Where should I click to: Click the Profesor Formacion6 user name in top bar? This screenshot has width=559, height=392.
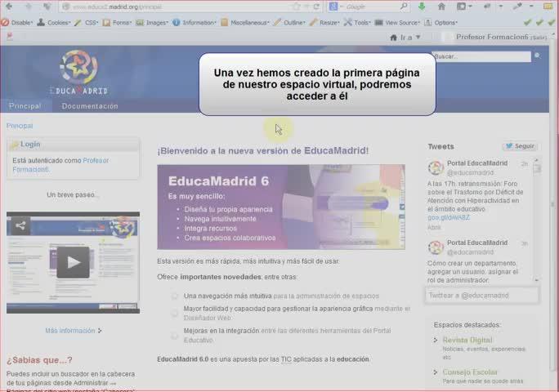pyautogui.click(x=492, y=37)
